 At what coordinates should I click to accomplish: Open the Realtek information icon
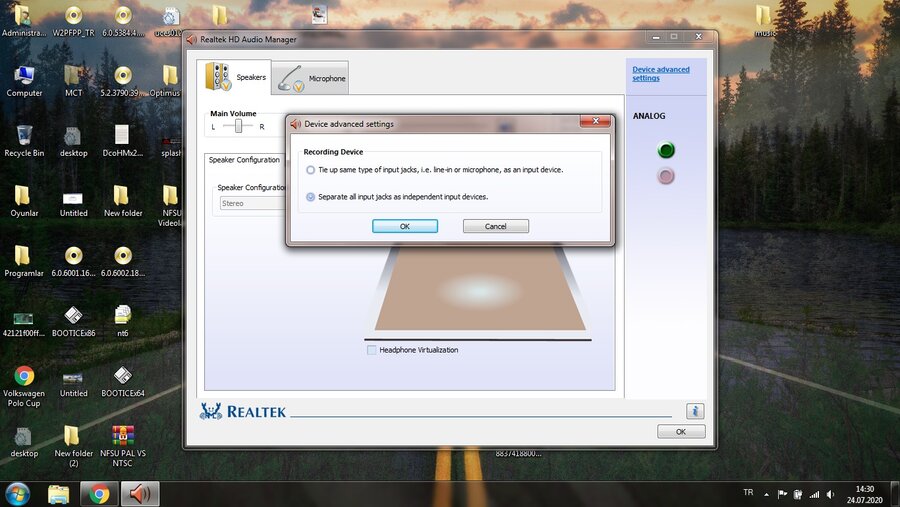coord(695,411)
